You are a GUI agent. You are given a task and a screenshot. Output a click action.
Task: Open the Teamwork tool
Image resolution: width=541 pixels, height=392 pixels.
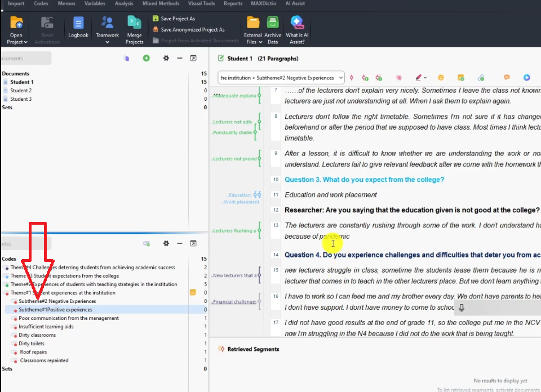click(x=107, y=30)
